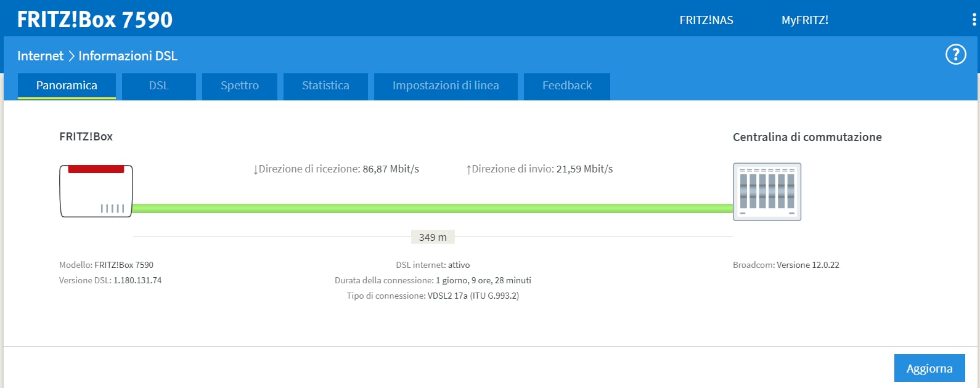Select the Panoramica tab

67,86
